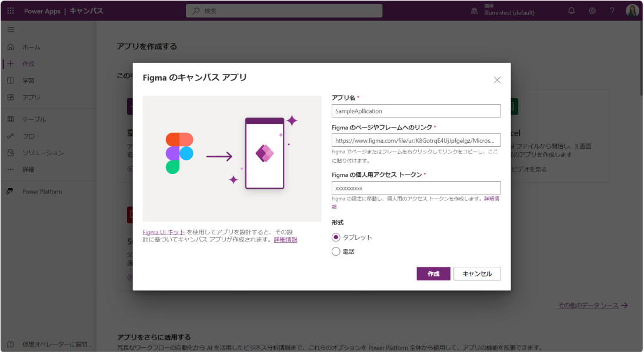Click the Power Platform sidebar label
Screen dimensions: 644x352
pyautogui.click(x=42, y=192)
